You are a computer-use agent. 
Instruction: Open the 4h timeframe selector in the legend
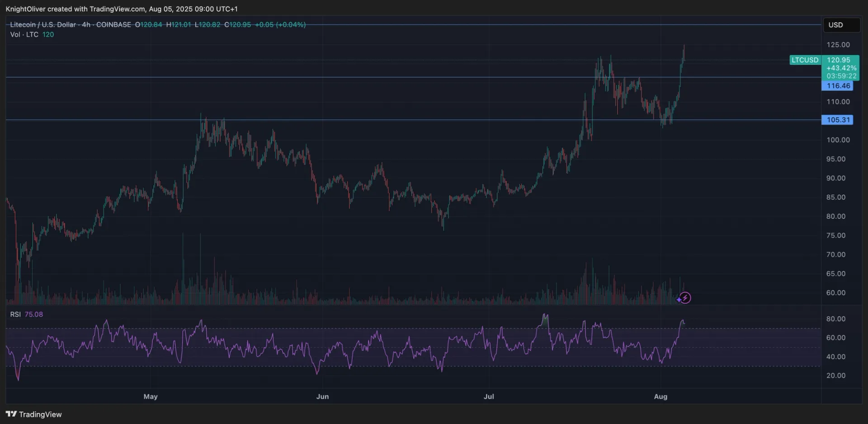[x=86, y=25]
